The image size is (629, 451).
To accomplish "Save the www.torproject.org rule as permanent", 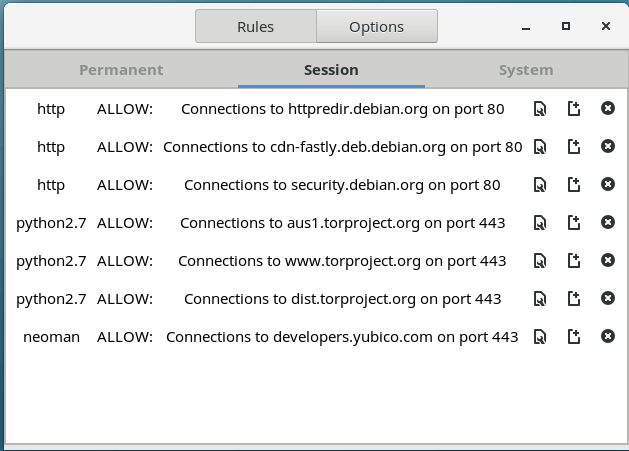I will tap(574, 261).
